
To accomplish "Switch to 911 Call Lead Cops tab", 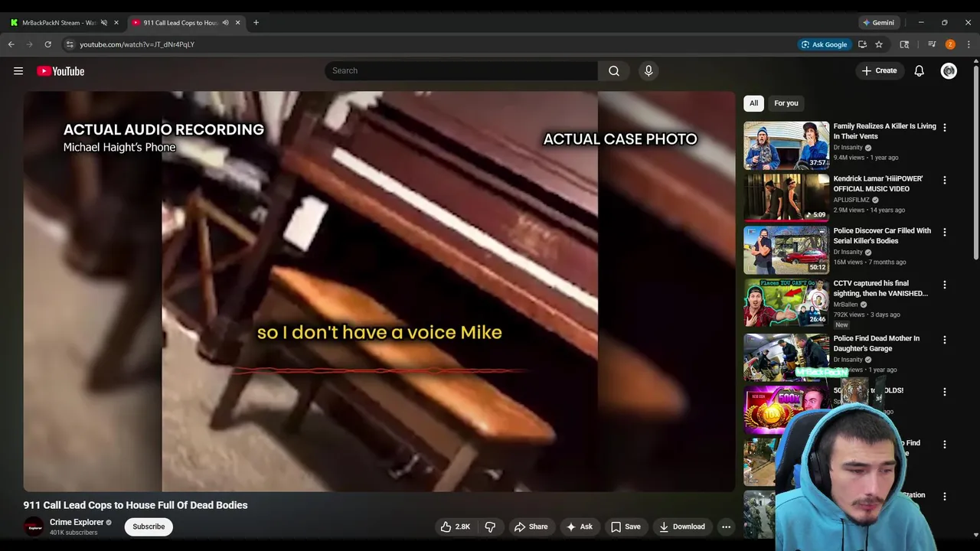I will pos(181,22).
